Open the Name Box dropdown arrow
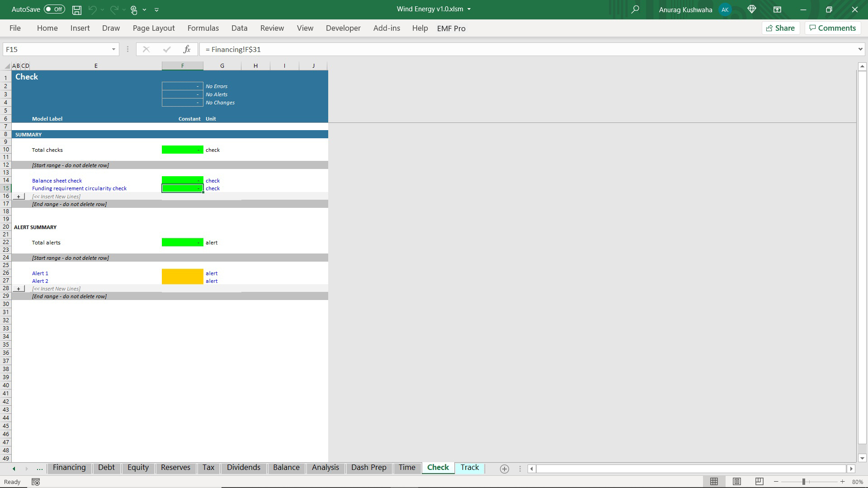 [113, 49]
